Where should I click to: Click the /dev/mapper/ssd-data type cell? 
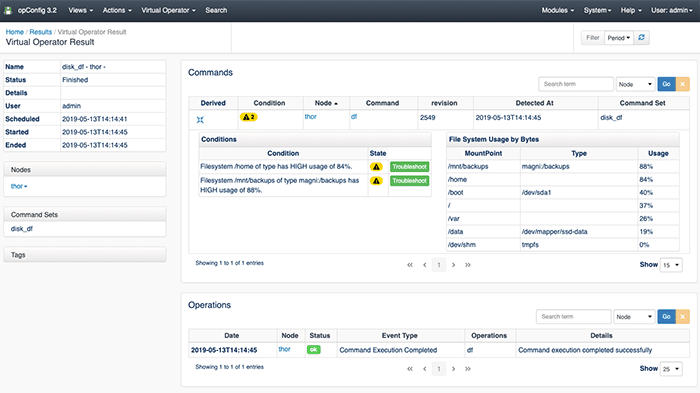click(x=579, y=232)
